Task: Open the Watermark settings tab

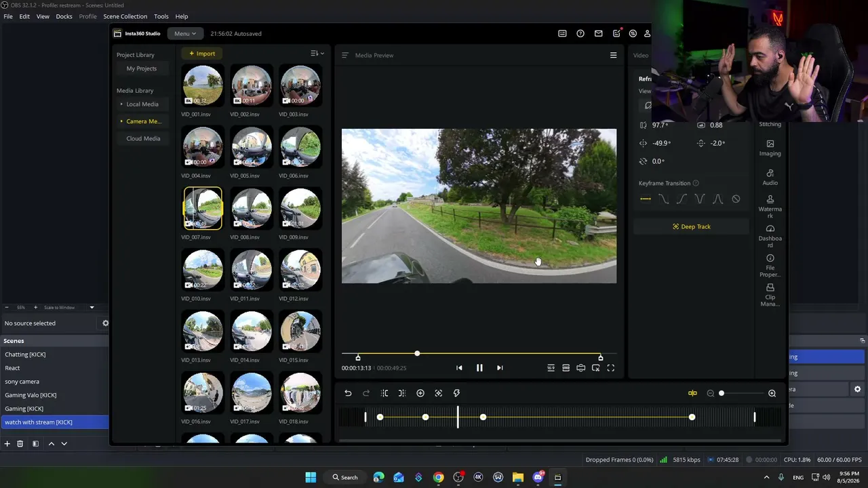Action: pos(770,207)
